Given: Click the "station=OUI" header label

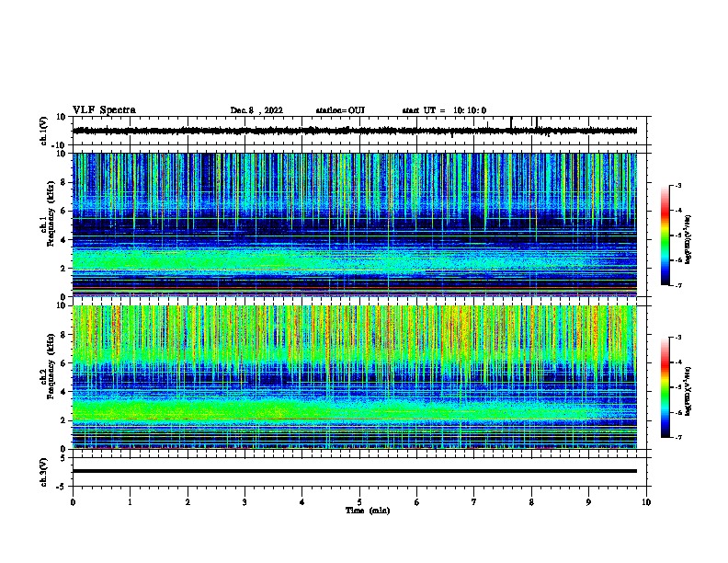Looking at the screenshot, I should pos(340,110).
